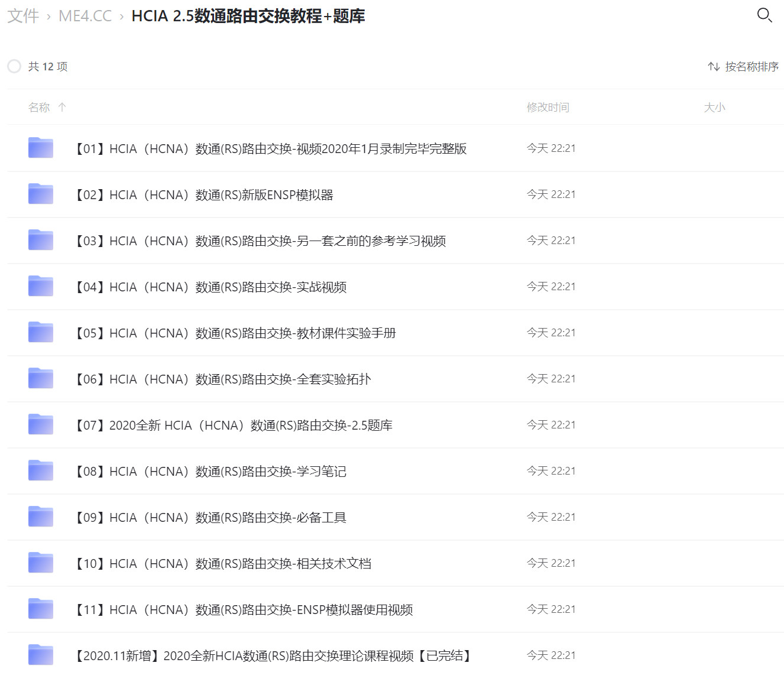Open 【01】 视频2020年1月录制完毕完整版 folder name
The image size is (784, 682).
pyautogui.click(x=270, y=149)
